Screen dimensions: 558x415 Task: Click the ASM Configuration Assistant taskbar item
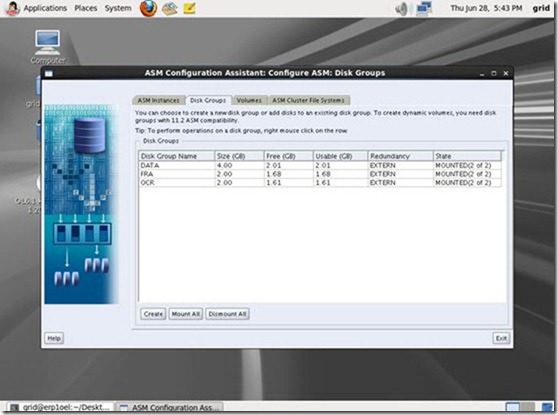tap(169, 408)
